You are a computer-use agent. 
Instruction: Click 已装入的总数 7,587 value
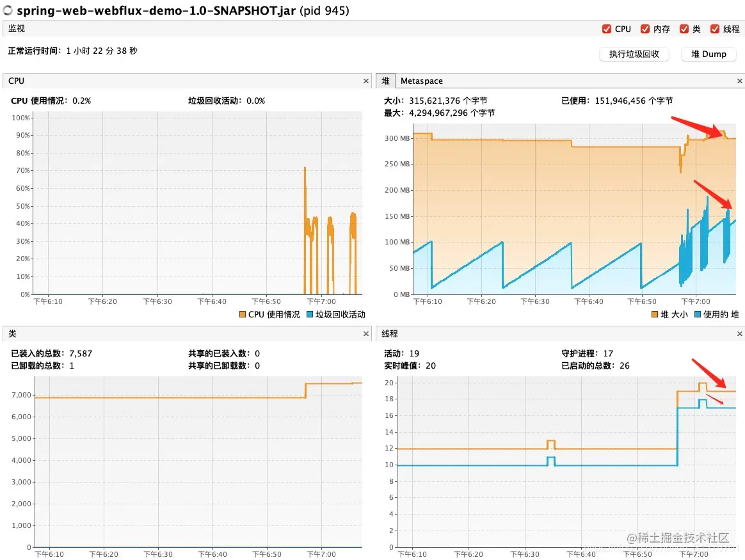click(x=81, y=353)
